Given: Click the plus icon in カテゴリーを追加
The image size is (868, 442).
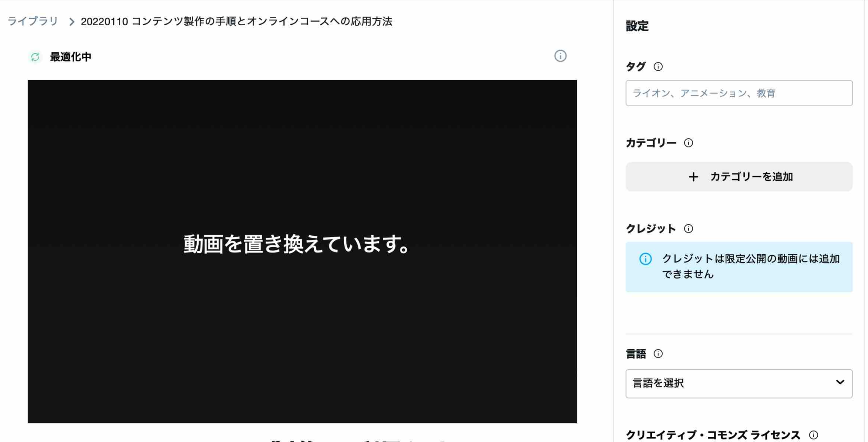Looking at the screenshot, I should (x=693, y=177).
